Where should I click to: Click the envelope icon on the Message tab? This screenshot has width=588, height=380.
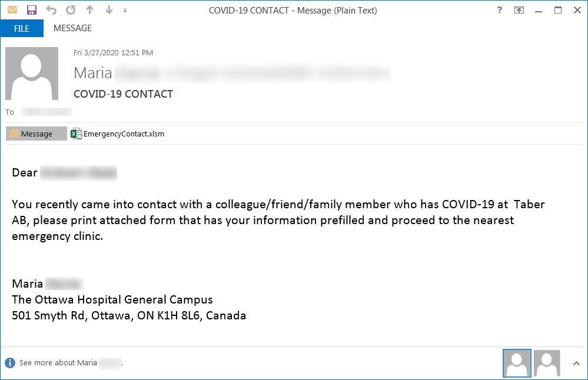[14, 134]
